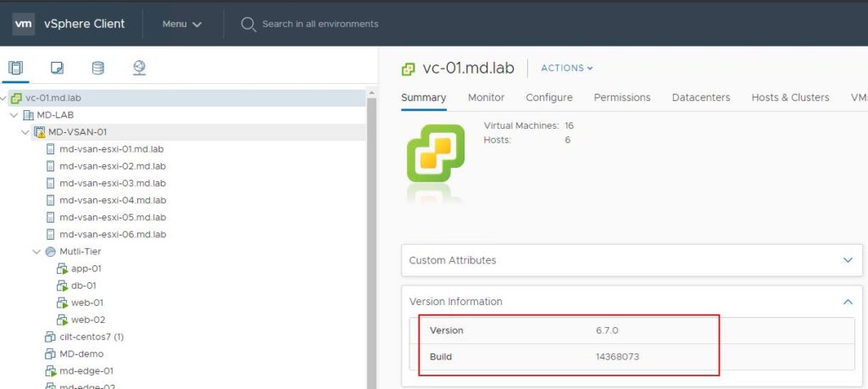868x389 pixels.
Task: Click the Search in all environments field
Action: pos(320,24)
